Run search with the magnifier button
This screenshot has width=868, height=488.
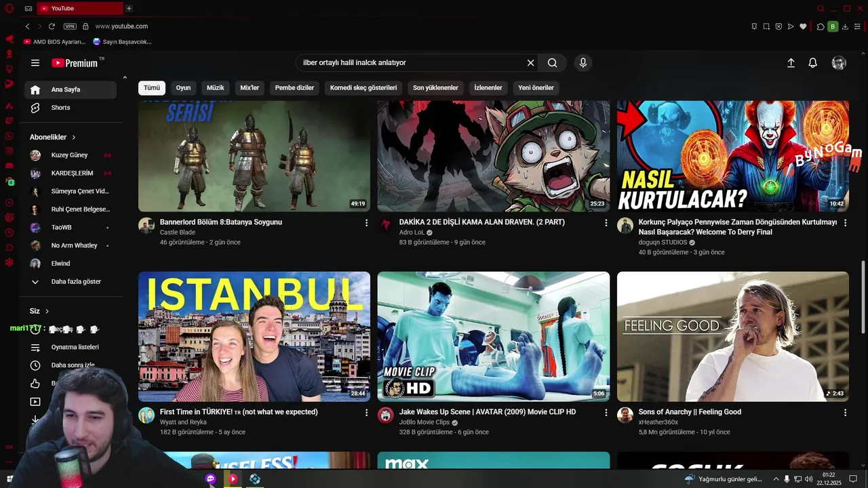point(553,62)
